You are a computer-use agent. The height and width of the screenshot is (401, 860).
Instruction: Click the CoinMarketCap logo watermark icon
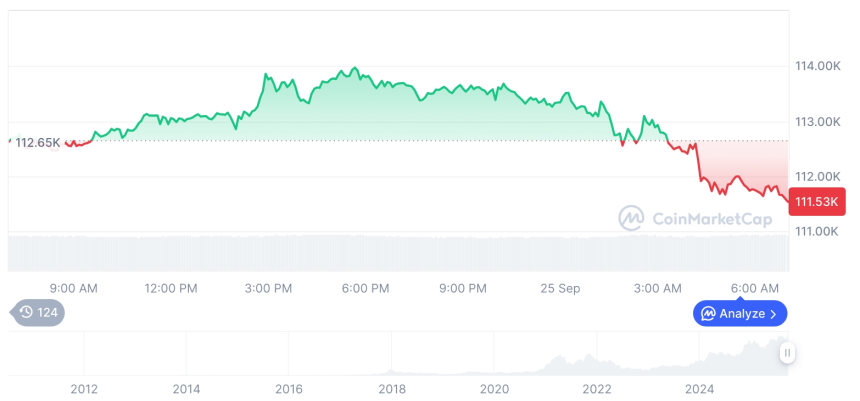pos(630,218)
